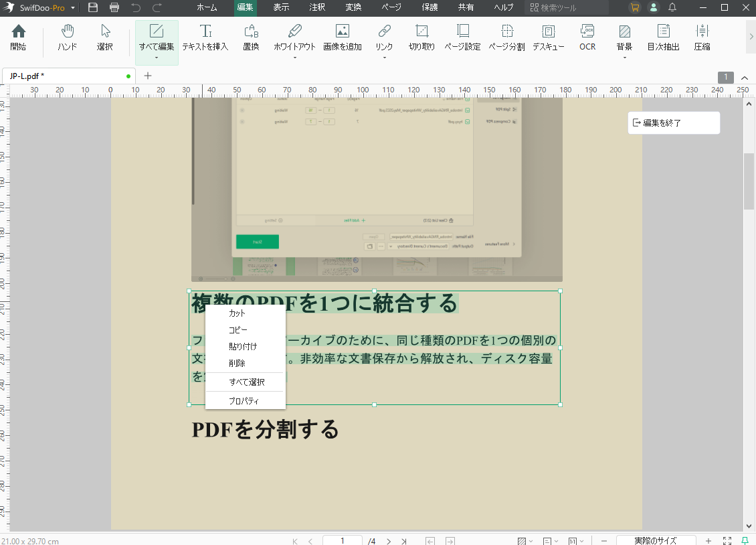Launch the 目次抽出 TOC extraction tool
This screenshot has height=545, width=756.
pyautogui.click(x=663, y=37)
